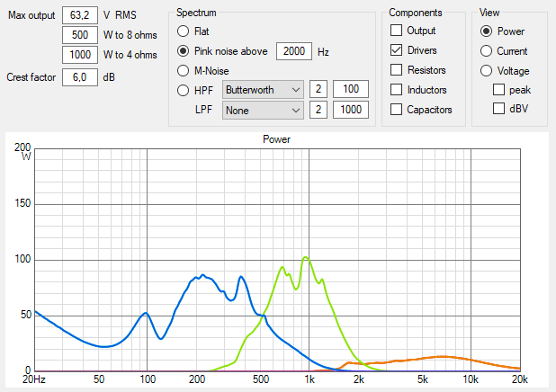Click the 1000 W to 4 ohms field
The width and height of the screenshot is (556, 392).
[80, 55]
